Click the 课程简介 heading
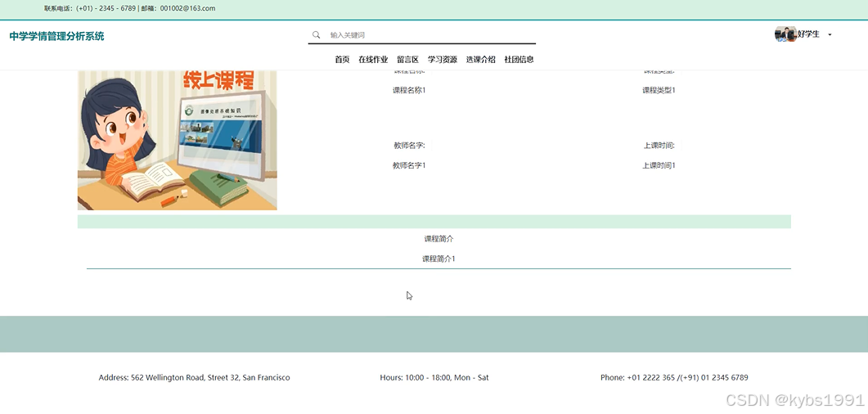 [x=439, y=239]
